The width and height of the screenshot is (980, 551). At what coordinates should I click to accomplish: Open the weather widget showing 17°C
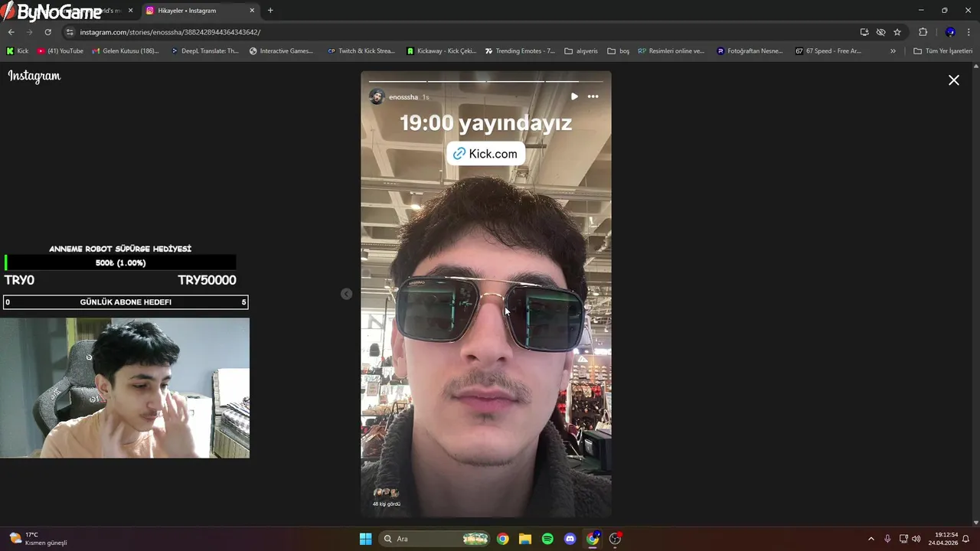coord(38,539)
